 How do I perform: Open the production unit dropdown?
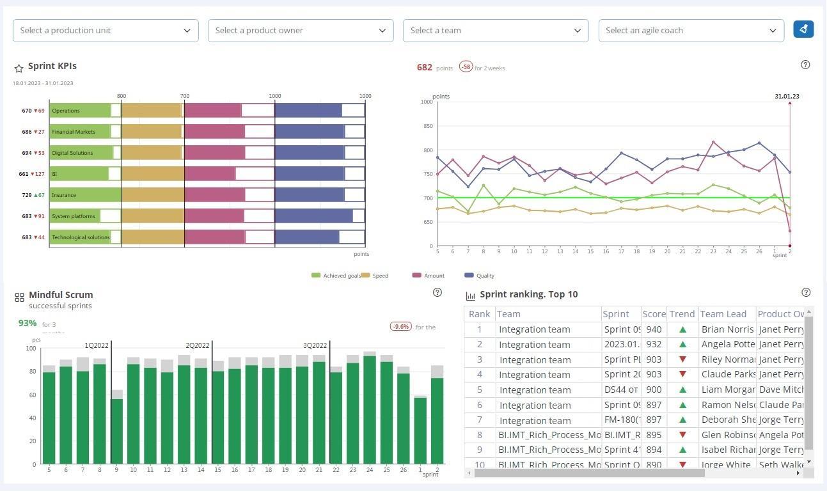pyautogui.click(x=106, y=30)
